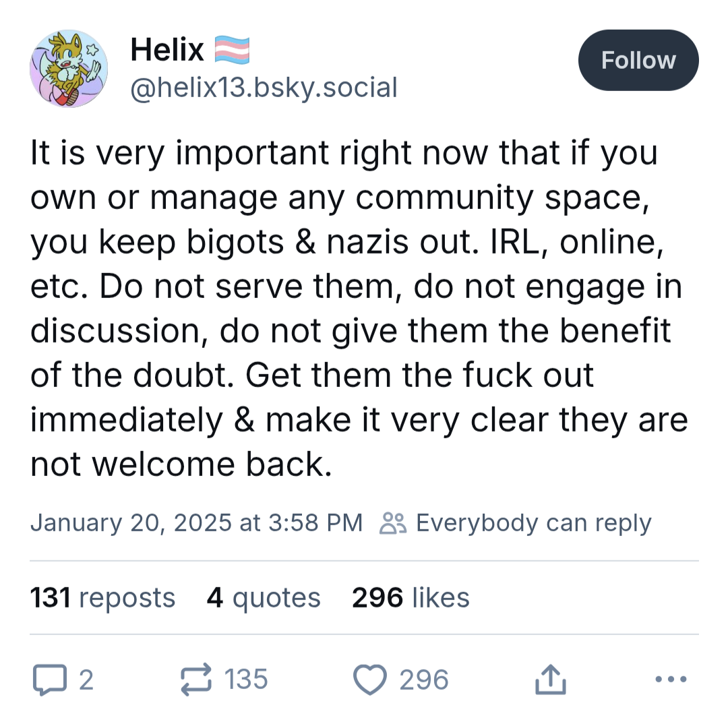Repost using the arrows icon

(x=197, y=680)
